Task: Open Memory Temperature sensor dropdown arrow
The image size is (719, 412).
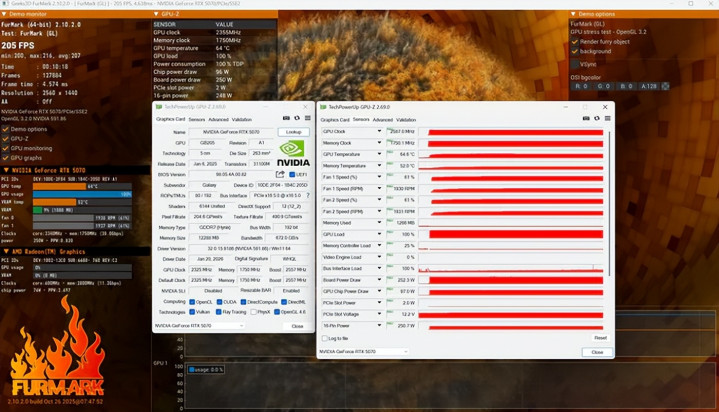Action: (x=379, y=166)
